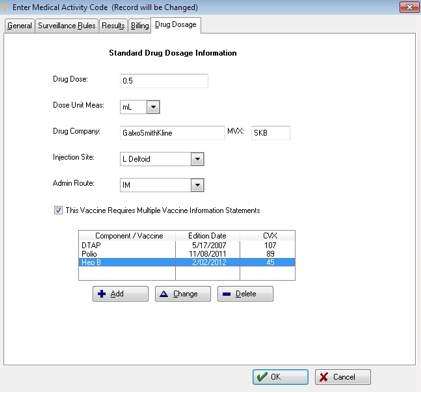Open the Dose Unit Meas dropdown
The image size is (421, 393).
pos(153,107)
